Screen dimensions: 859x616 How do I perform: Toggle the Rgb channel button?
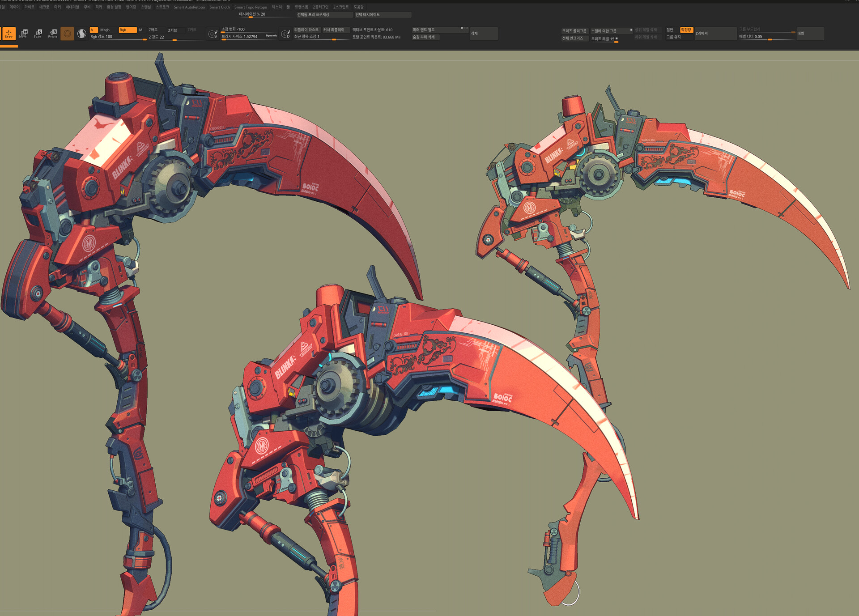(127, 30)
